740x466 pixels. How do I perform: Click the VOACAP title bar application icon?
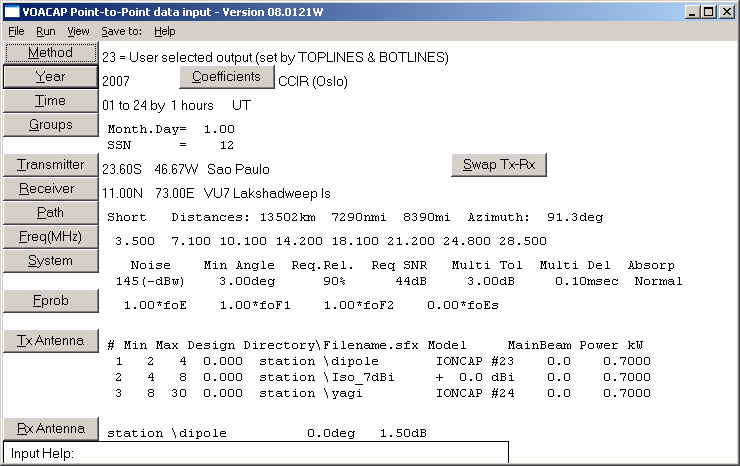click(12, 11)
